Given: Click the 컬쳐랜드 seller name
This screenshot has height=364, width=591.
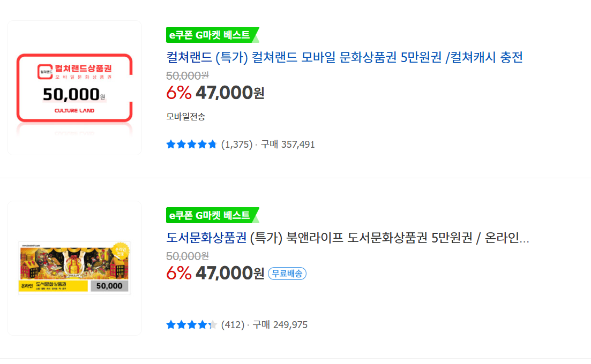Looking at the screenshot, I should tap(189, 57).
